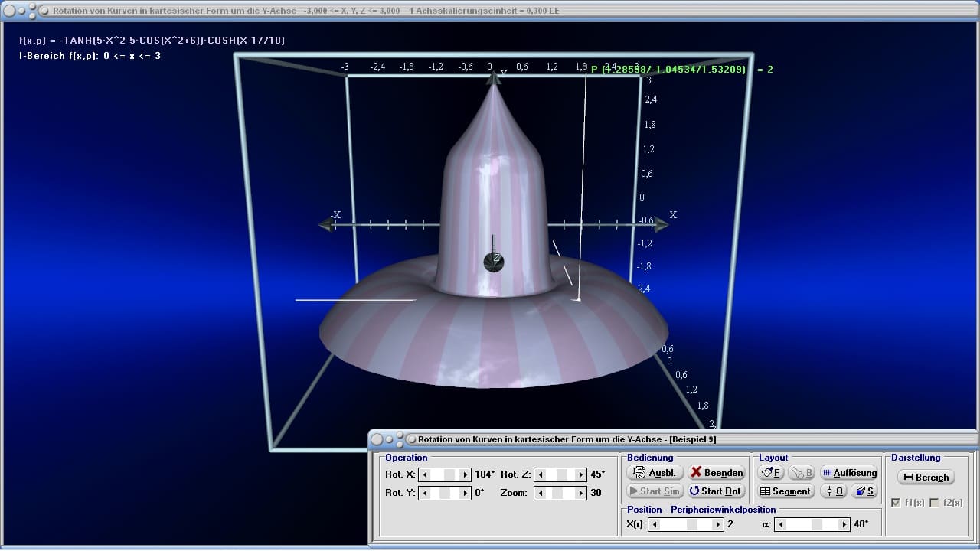Open color settings with the F button

pyautogui.click(x=772, y=473)
